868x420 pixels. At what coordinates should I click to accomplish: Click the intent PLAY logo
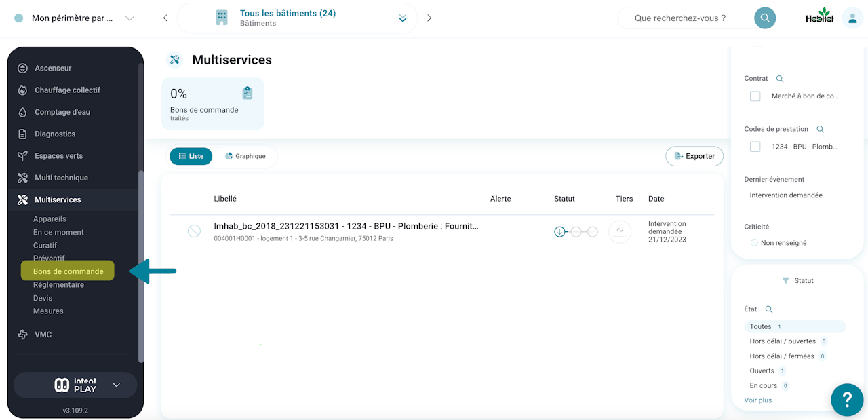pos(75,385)
